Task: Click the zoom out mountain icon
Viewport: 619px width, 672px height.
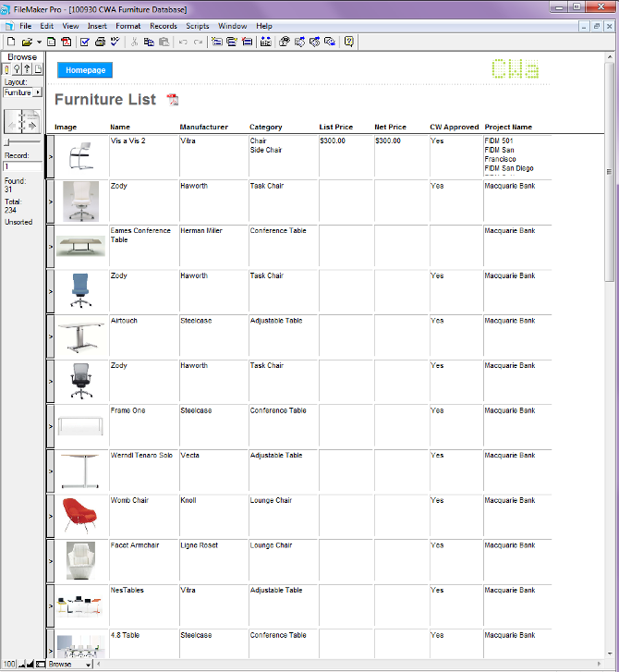Action: point(21,665)
